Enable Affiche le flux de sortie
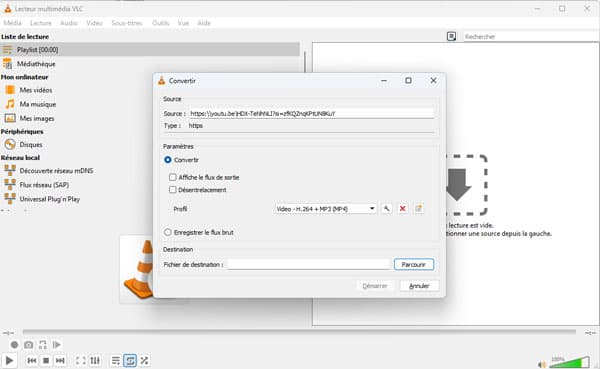The height and width of the screenshot is (369, 600). coord(173,177)
